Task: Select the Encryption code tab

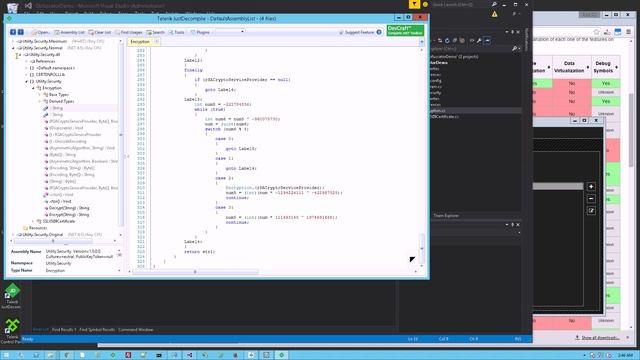Action: point(140,42)
